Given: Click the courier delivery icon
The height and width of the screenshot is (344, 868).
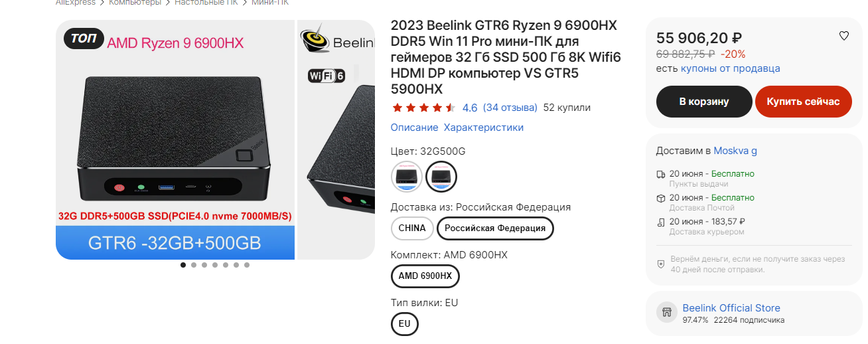Looking at the screenshot, I should (x=660, y=222).
